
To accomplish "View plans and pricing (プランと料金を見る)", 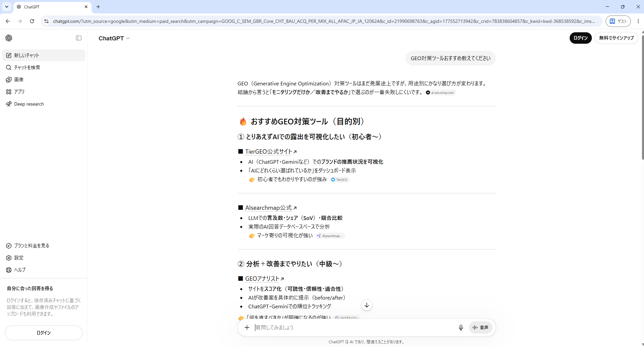I will point(44,246).
